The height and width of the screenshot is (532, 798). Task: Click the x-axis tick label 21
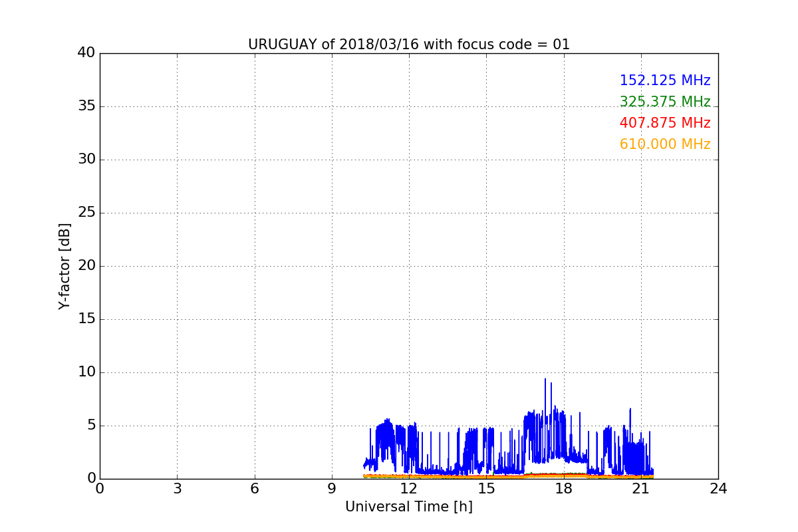tap(641, 489)
